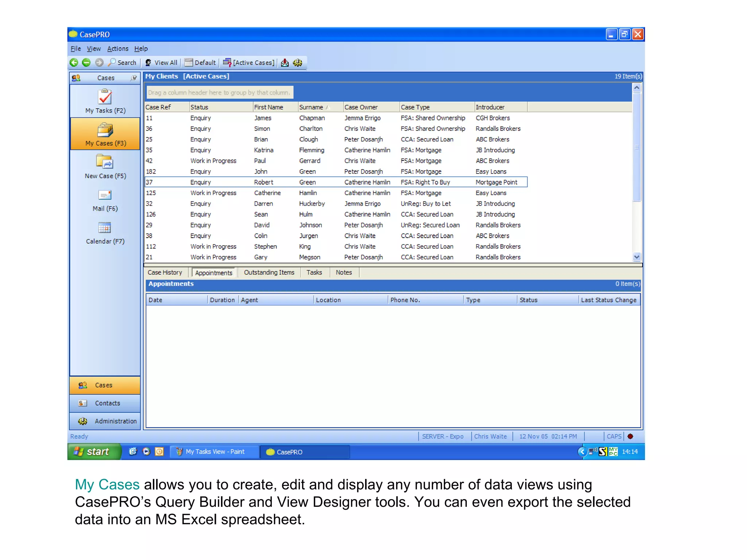Click the green Forward arrow icon
The image size is (747, 560).
pos(86,63)
